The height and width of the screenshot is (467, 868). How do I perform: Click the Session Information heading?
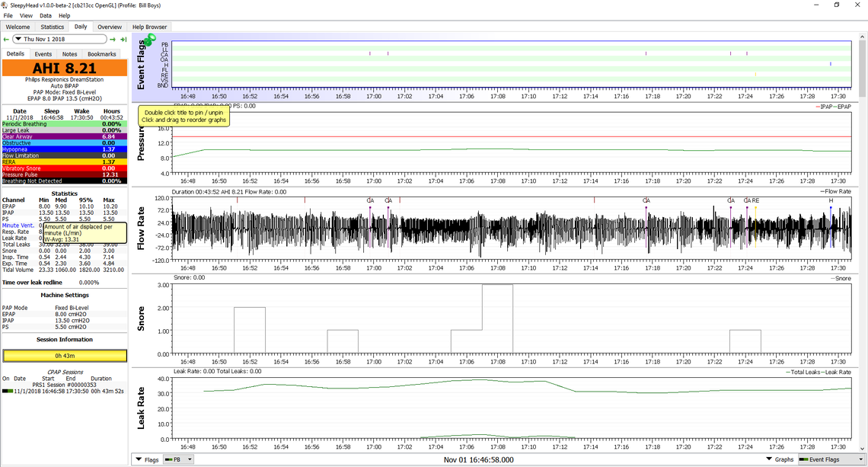[64, 340]
